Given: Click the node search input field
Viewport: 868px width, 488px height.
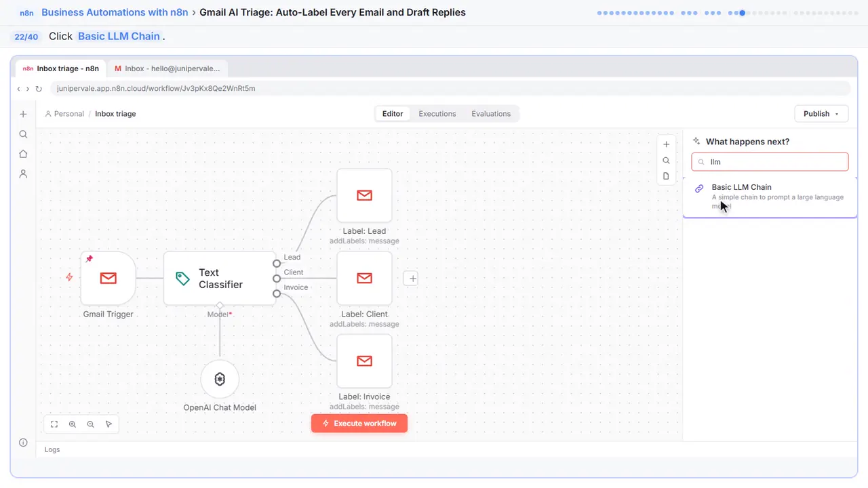Looking at the screenshot, I should click(770, 162).
